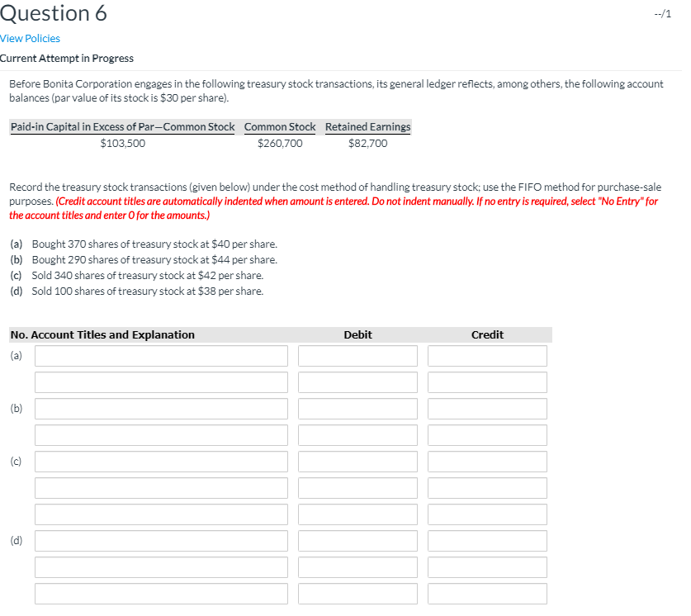691x616 pixels.
Task: Click the first debit field in row (c)
Action: tap(357, 461)
